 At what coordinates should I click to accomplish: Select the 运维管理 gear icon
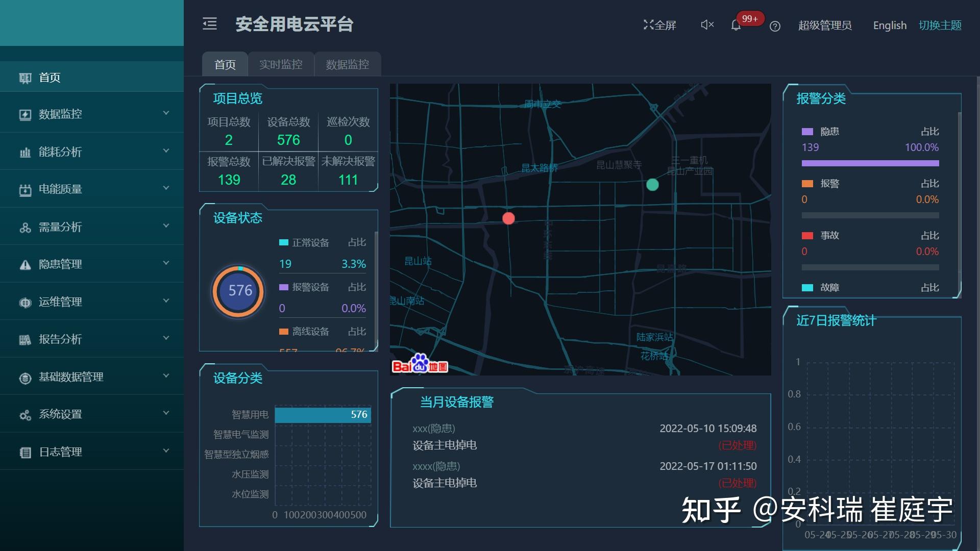tap(24, 302)
